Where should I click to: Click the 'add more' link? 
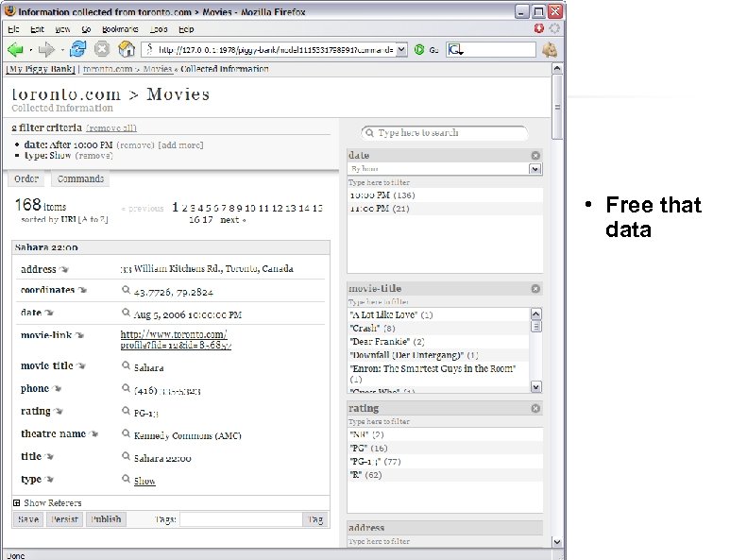click(x=180, y=145)
